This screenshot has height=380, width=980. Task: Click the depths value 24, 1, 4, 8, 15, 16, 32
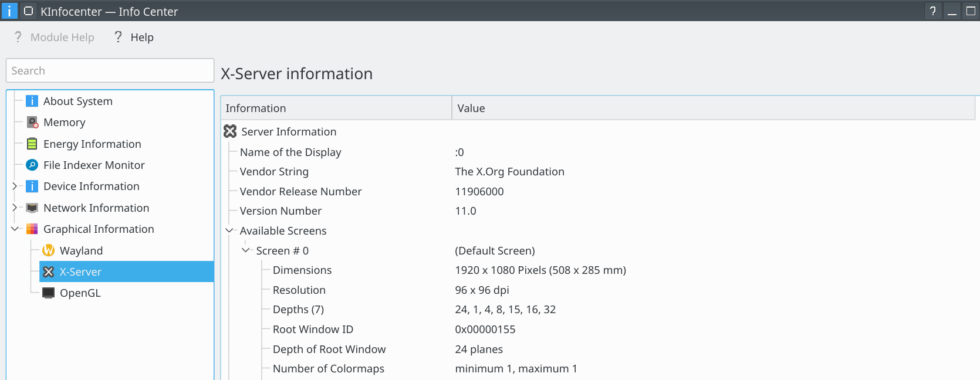tap(505, 310)
